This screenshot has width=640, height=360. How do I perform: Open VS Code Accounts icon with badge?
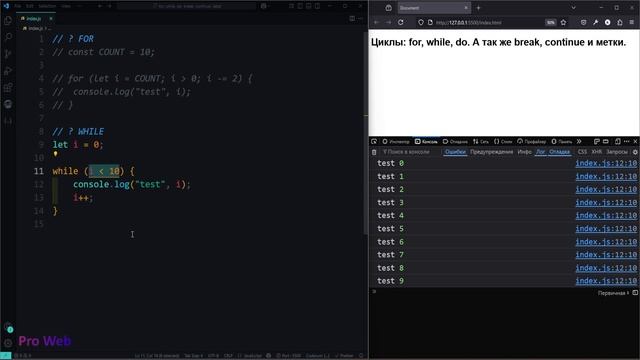tap(8, 327)
